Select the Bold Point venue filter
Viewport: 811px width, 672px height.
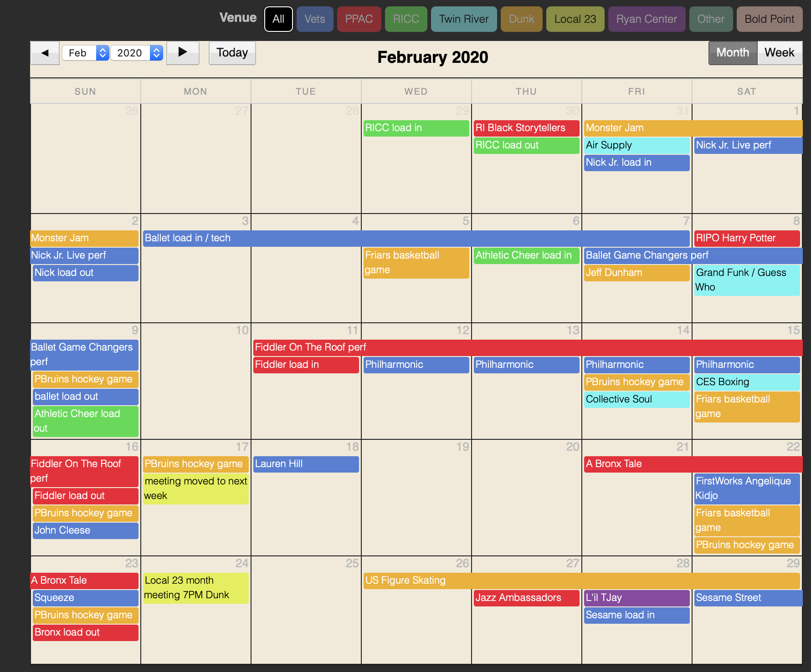(x=769, y=19)
